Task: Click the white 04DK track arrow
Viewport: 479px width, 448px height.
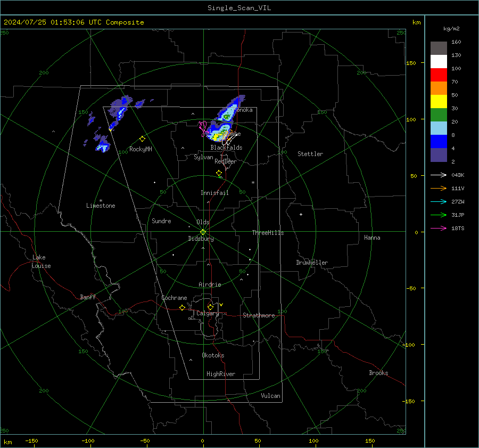Action: point(439,175)
